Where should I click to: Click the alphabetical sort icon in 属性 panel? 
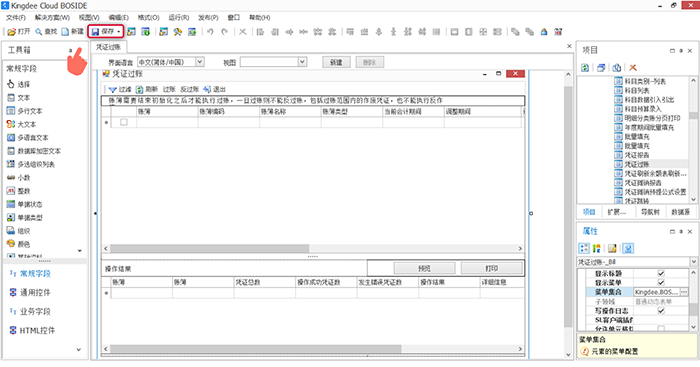tap(596, 248)
